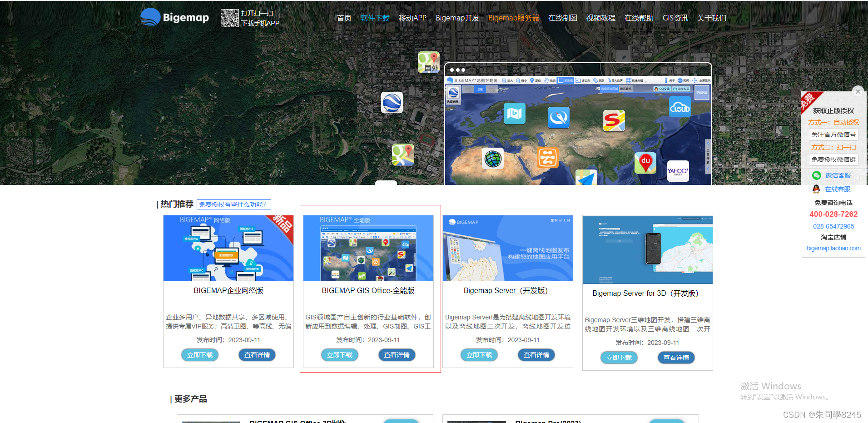Screen dimensions: 868x423
Task: Click the 028-65472965 phone number
Action: coord(833,226)
